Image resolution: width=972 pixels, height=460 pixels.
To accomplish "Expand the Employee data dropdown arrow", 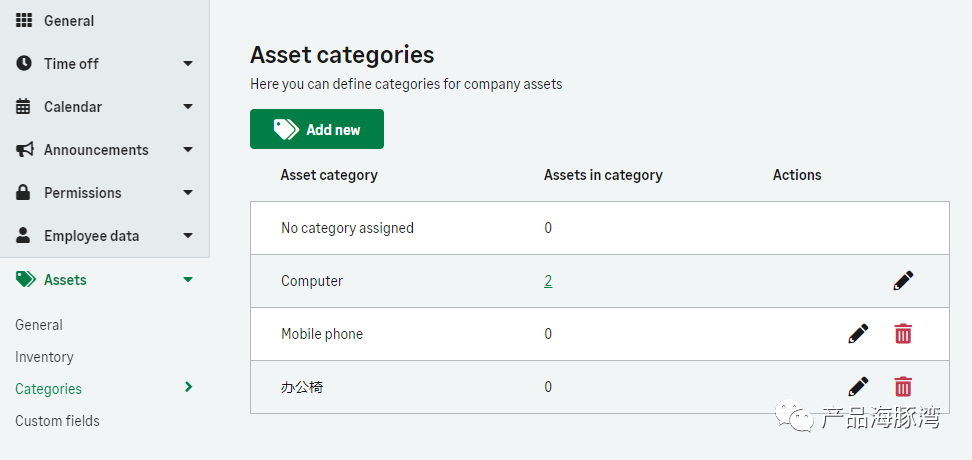I will (x=188, y=237).
